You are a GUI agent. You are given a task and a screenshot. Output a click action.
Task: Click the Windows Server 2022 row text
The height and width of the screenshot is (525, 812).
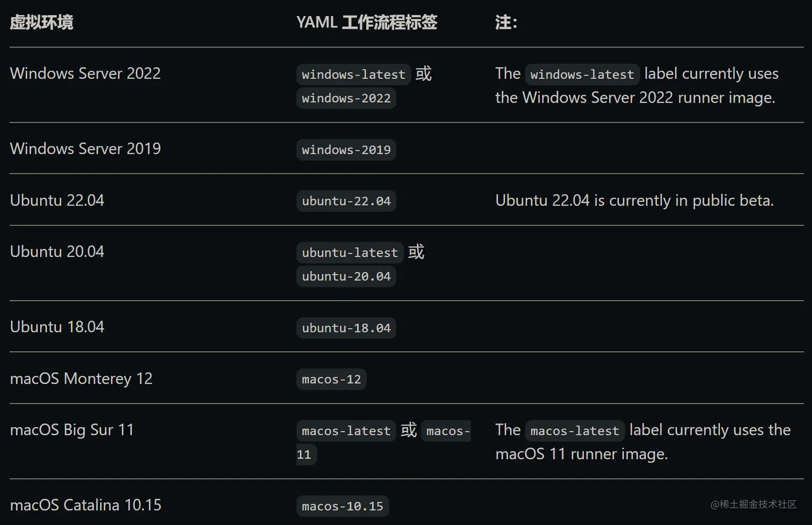[85, 74]
